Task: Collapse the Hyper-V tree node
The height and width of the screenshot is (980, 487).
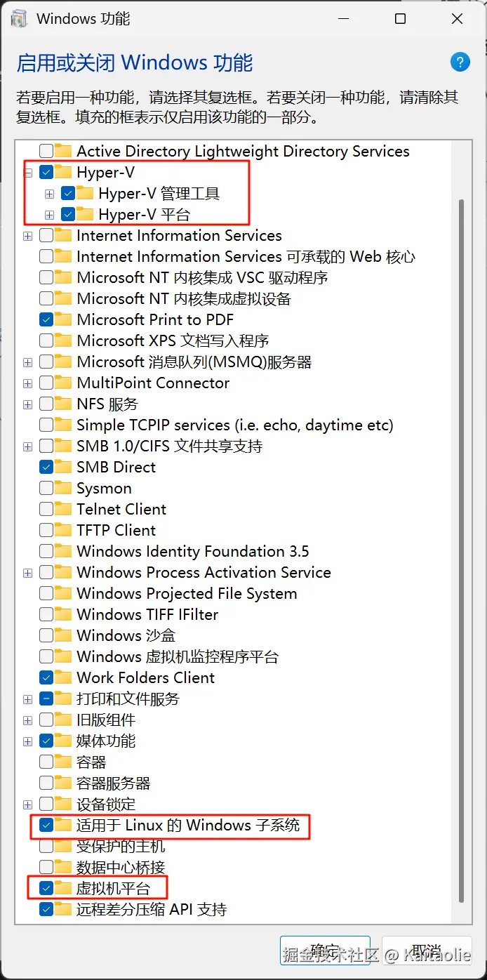Action: 28,173
